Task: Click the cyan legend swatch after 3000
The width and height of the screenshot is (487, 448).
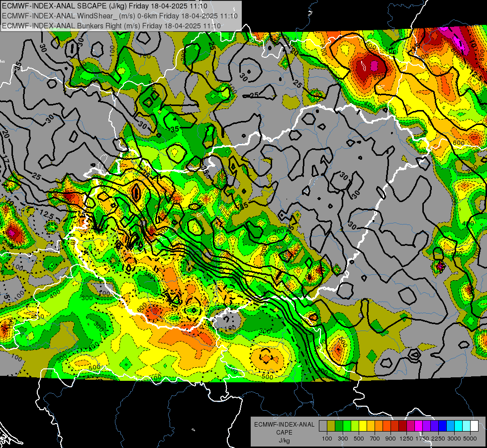Action: pyautogui.click(x=459, y=426)
